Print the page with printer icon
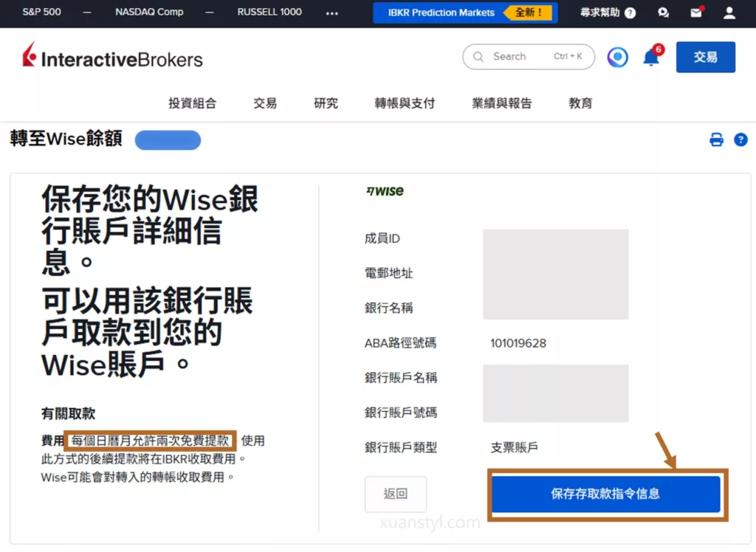Screen dimensions: 756x552 tap(716, 139)
